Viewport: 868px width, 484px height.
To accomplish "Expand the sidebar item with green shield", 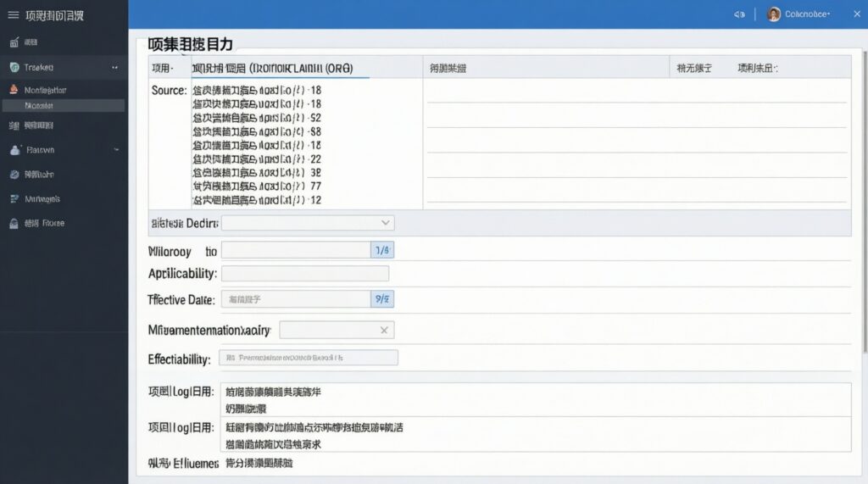I will pyautogui.click(x=114, y=67).
